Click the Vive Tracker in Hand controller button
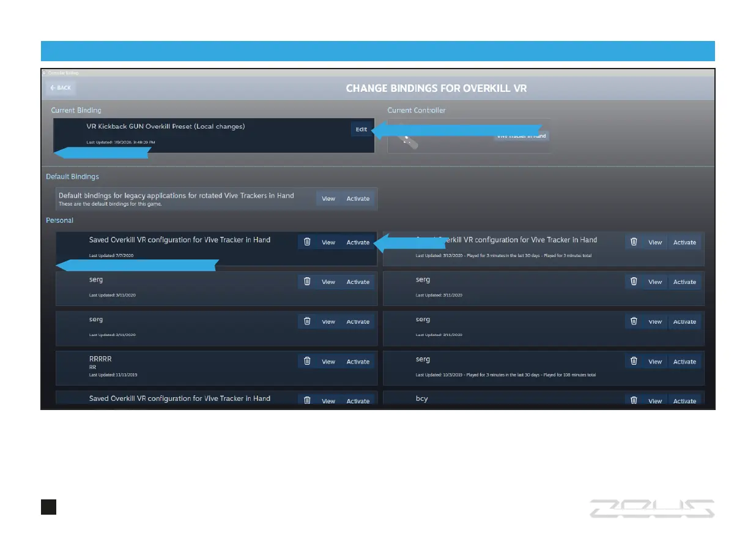The image size is (756, 541). 522,136
